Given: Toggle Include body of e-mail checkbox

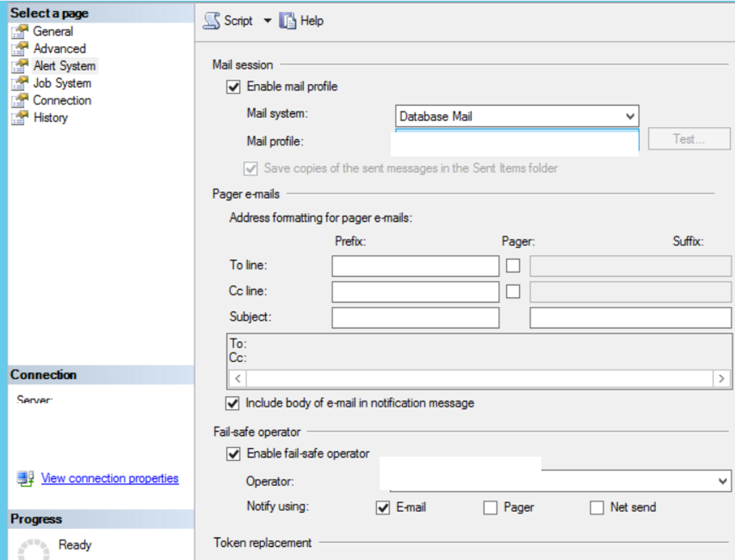Looking at the screenshot, I should (233, 403).
